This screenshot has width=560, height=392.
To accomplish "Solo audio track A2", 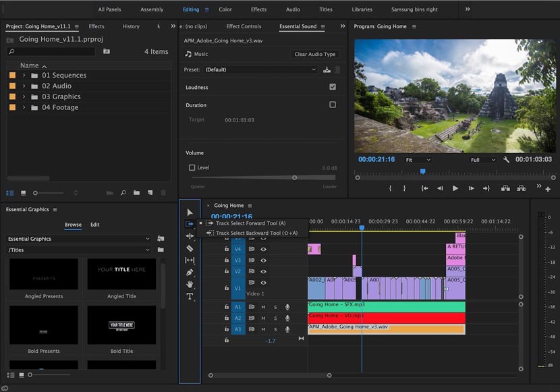I will 275,317.
